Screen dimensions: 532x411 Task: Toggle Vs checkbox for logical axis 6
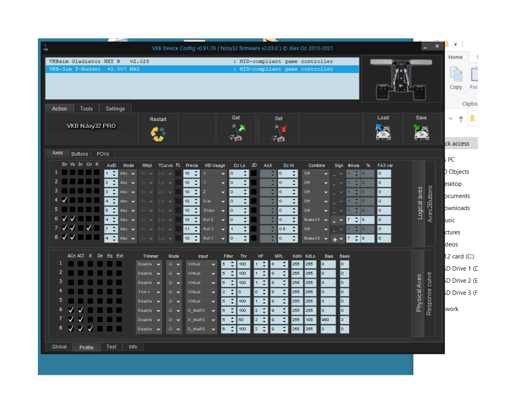click(73, 219)
